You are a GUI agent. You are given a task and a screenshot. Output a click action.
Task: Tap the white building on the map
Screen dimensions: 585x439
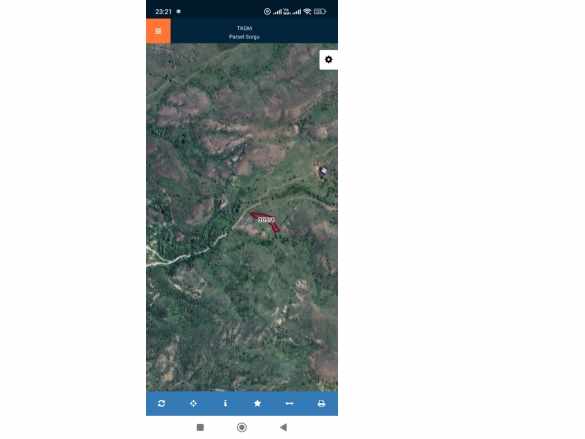coord(323,171)
